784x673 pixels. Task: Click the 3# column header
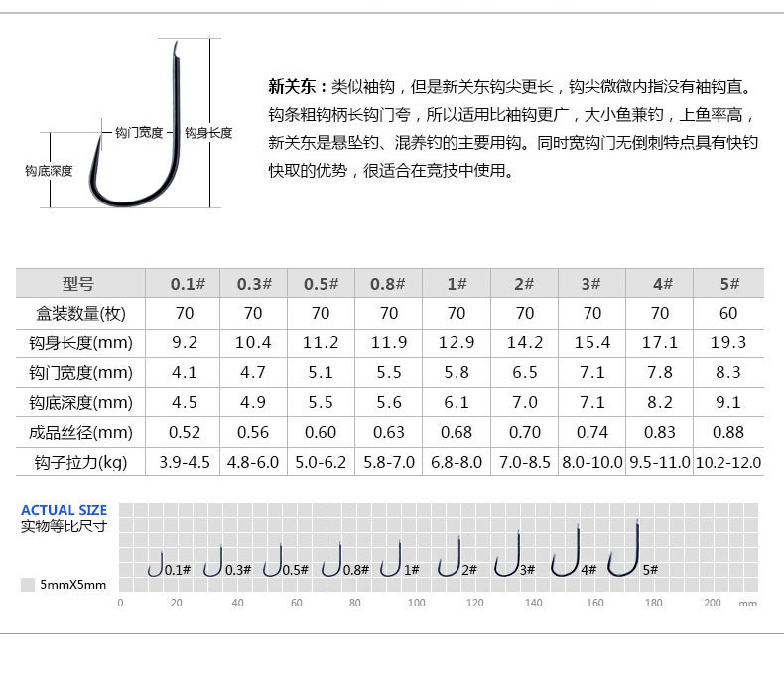coord(591,284)
